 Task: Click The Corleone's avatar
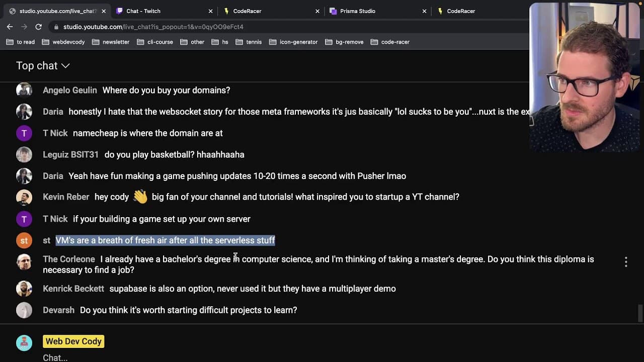click(24, 262)
